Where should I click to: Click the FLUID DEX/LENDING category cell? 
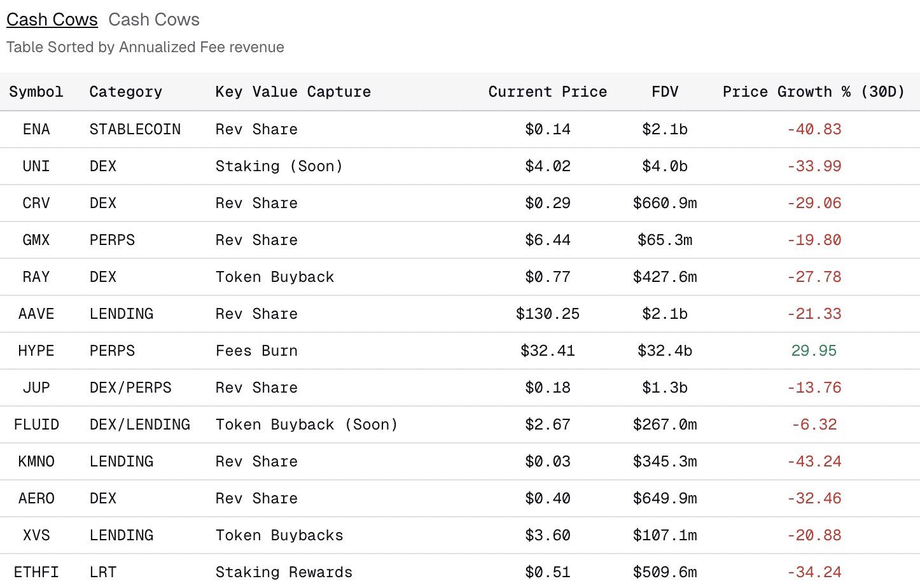click(140, 424)
